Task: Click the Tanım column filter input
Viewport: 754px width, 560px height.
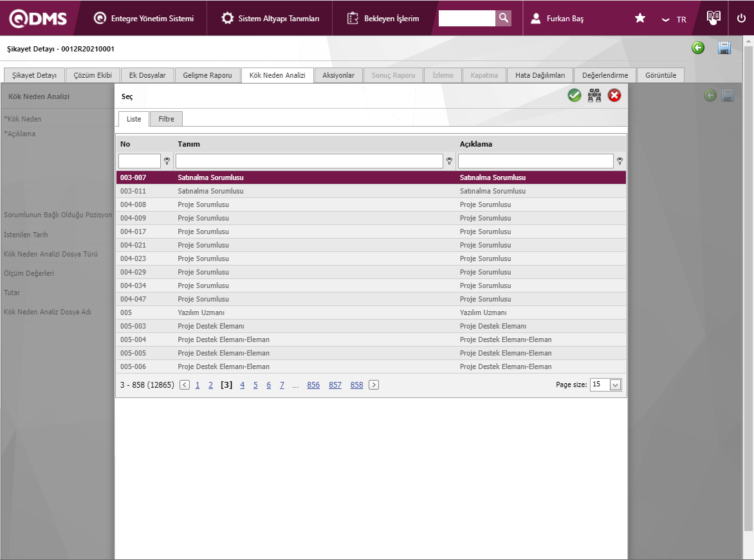Action: [309, 161]
